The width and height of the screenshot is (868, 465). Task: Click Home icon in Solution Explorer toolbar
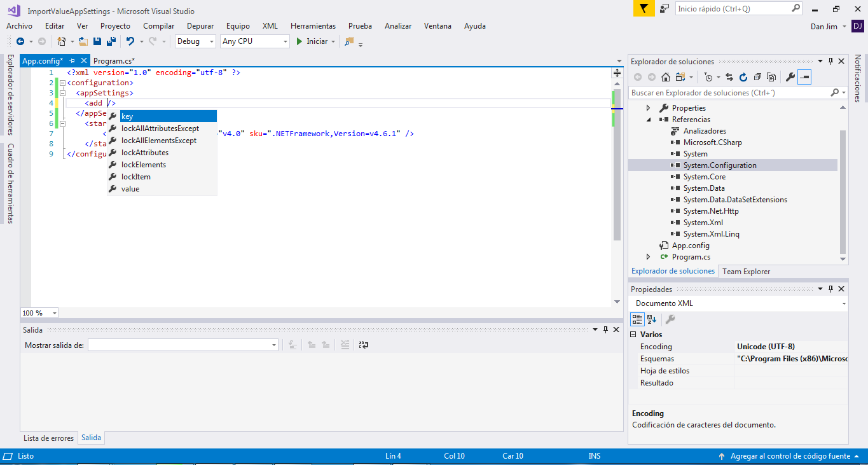(x=665, y=77)
